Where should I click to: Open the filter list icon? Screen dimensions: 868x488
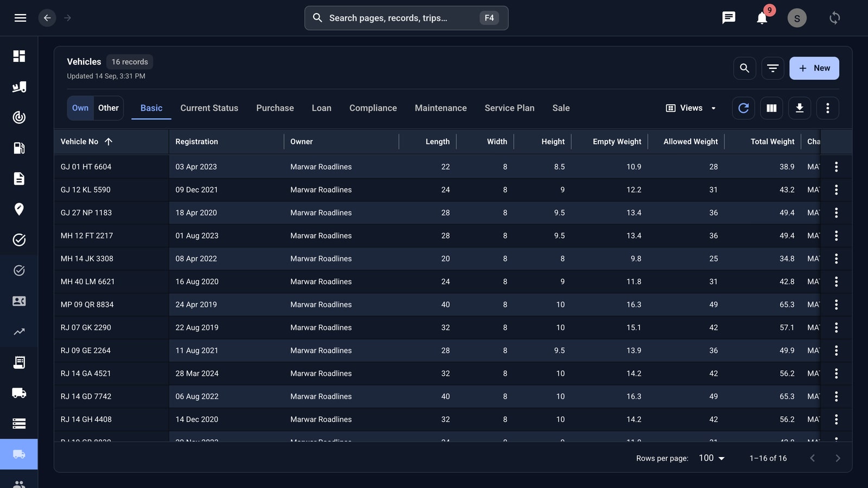[773, 68]
